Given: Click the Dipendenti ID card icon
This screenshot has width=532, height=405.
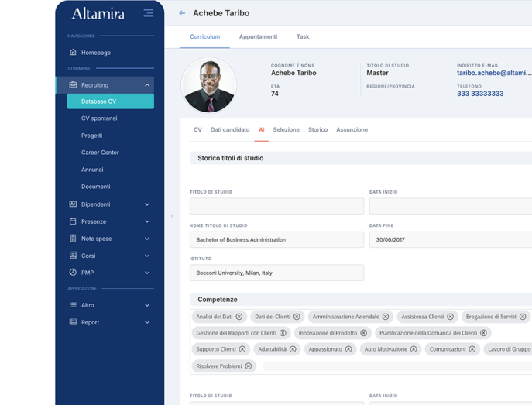Looking at the screenshot, I should pos(73,204).
